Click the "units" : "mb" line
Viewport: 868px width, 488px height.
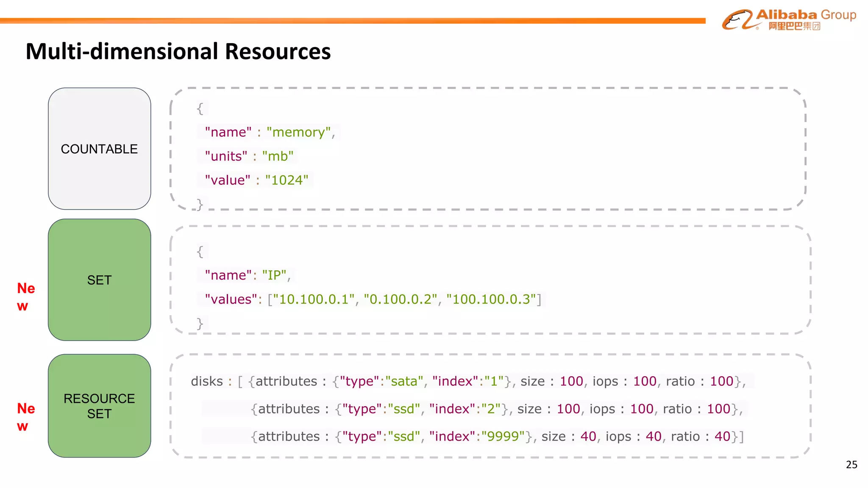249,156
